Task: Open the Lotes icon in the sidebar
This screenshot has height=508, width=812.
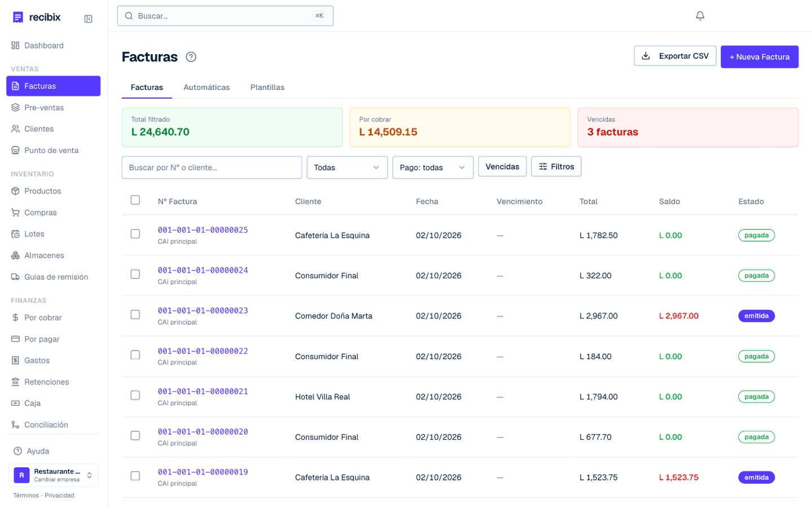Action: tap(15, 234)
